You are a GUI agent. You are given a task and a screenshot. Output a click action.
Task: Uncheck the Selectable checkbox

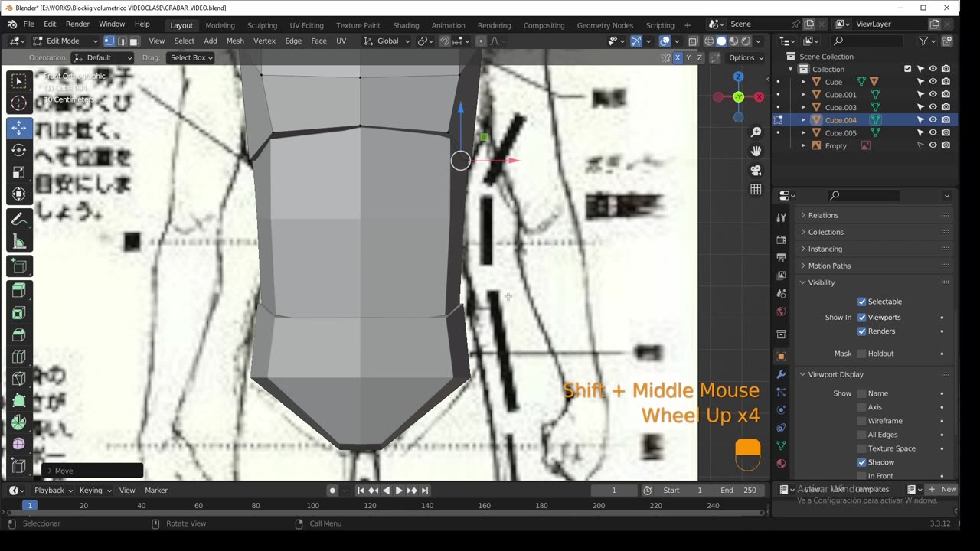(862, 302)
